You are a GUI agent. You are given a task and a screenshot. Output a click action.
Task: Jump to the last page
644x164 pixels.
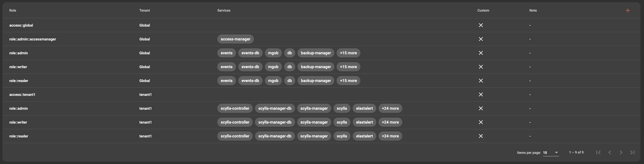pos(632,152)
